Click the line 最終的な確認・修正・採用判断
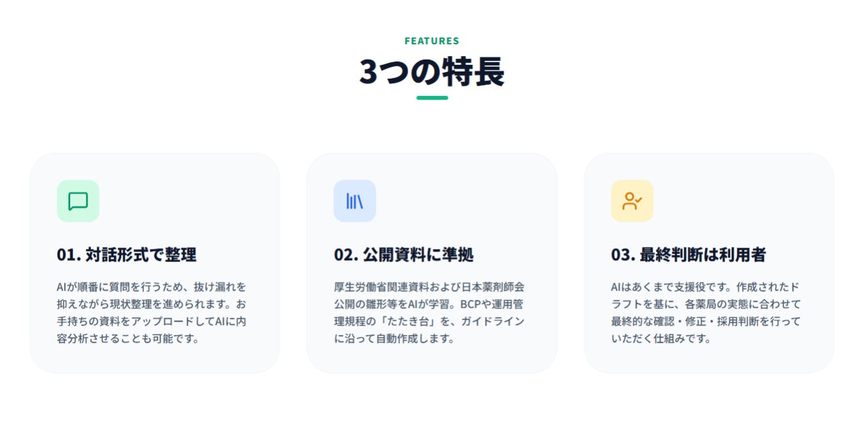Viewport: 868px width, 433px height. tap(706, 321)
